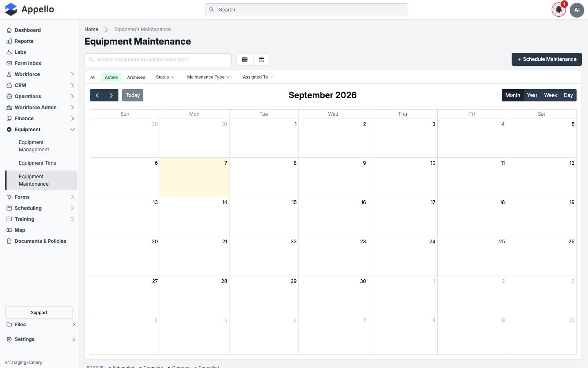Expand the Scheduling menu
The image size is (588, 368).
point(41,208)
